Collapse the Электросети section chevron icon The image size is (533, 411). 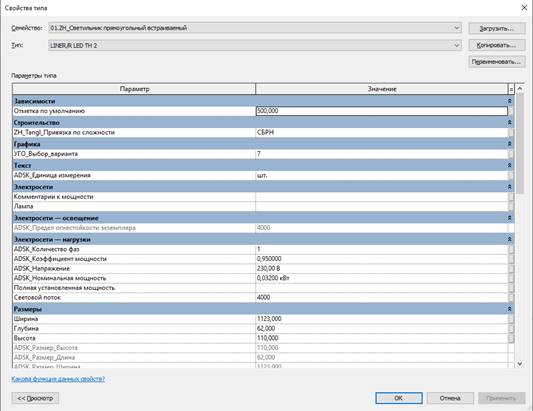click(510, 187)
